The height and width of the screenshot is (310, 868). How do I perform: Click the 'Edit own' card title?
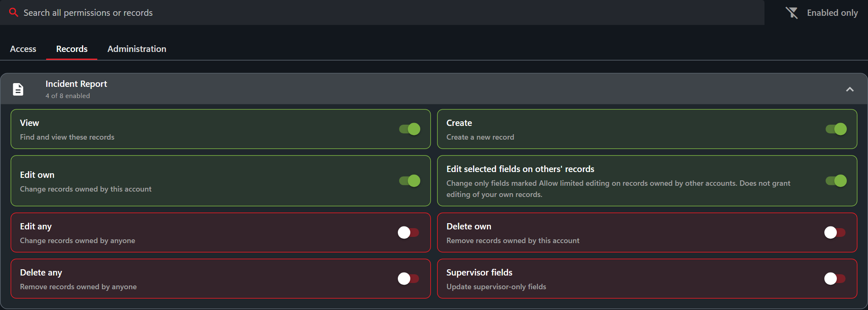(x=37, y=175)
